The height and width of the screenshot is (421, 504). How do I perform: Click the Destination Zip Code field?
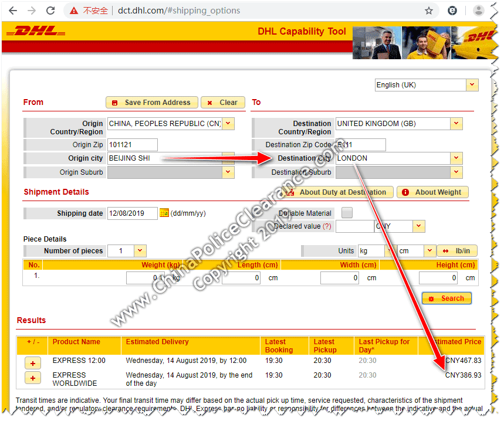(x=361, y=145)
